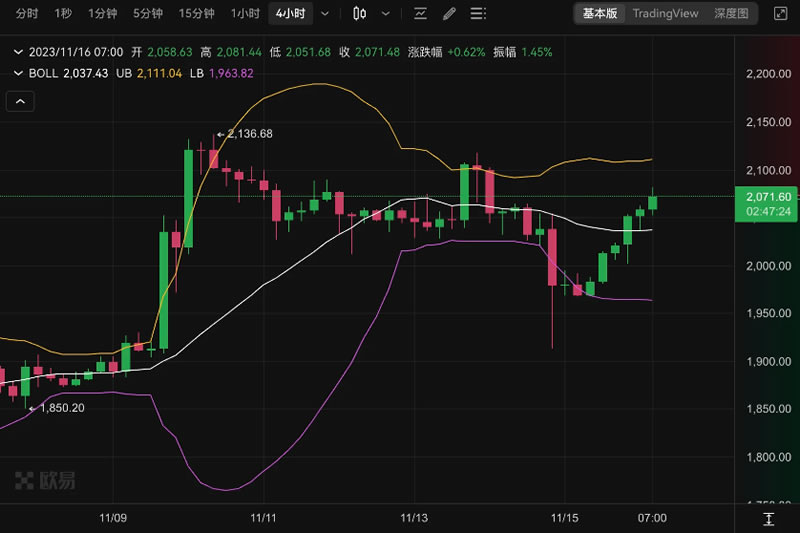Collapse the BOLL indicator row chevron
The image size is (800, 533).
click(x=19, y=73)
